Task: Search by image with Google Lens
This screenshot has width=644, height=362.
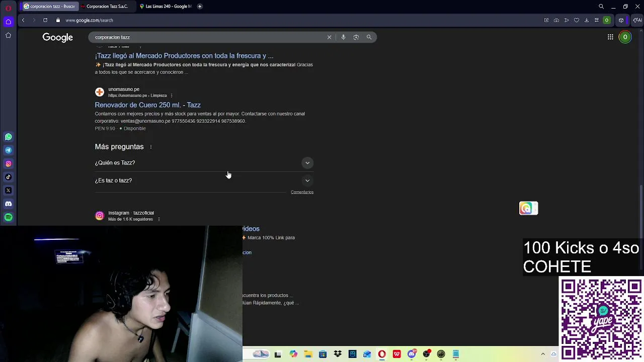Action: point(356,37)
